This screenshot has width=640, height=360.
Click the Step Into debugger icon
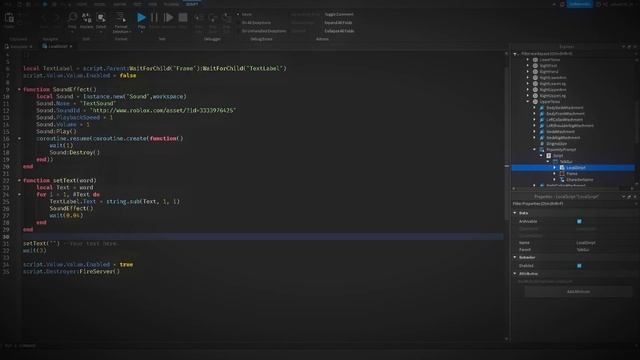[x=199, y=18]
